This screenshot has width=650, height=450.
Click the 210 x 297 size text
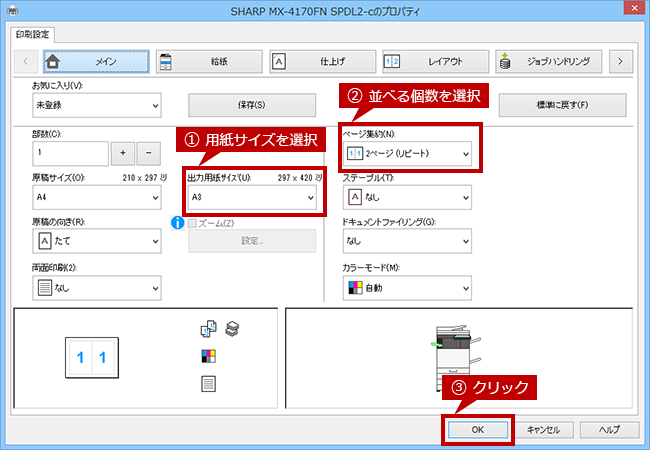pos(144,178)
